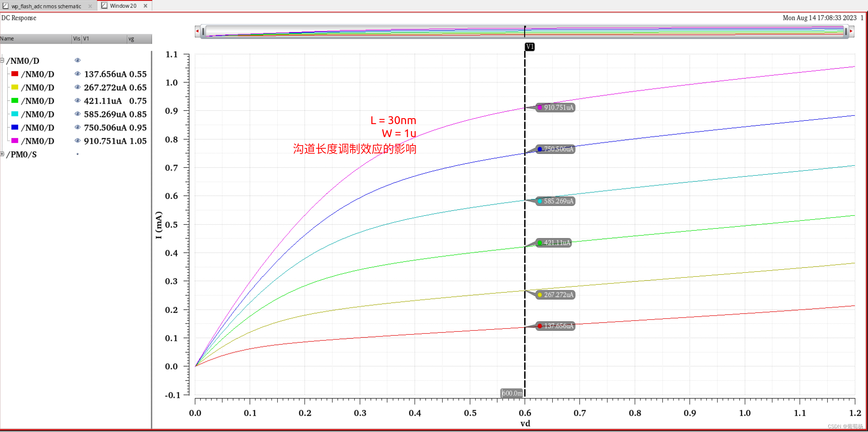Click the red trace color swatch

tap(15, 74)
